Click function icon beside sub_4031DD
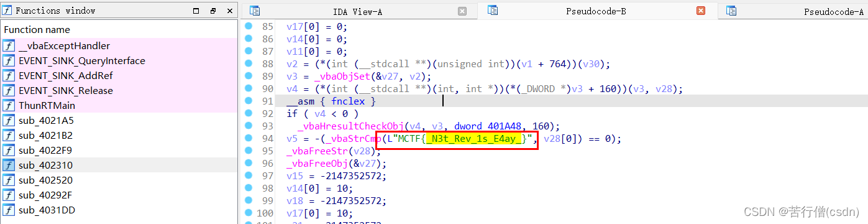This screenshot has height=224, width=868. (9, 210)
